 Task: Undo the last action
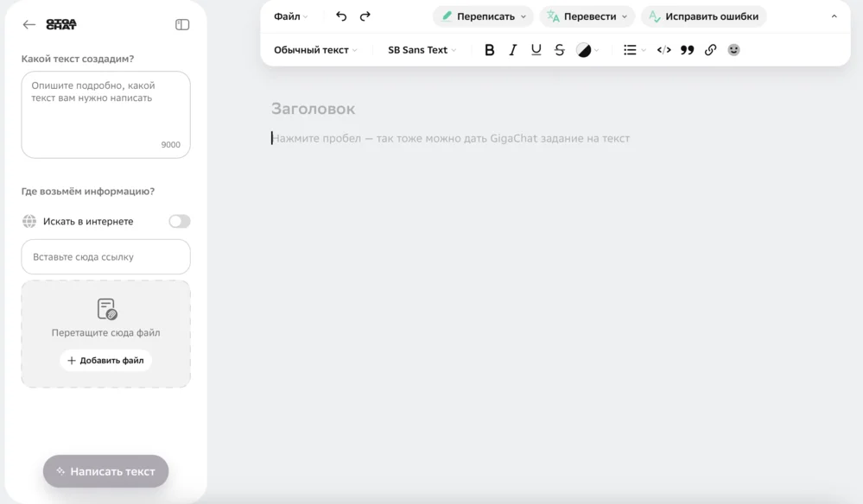[x=341, y=16]
